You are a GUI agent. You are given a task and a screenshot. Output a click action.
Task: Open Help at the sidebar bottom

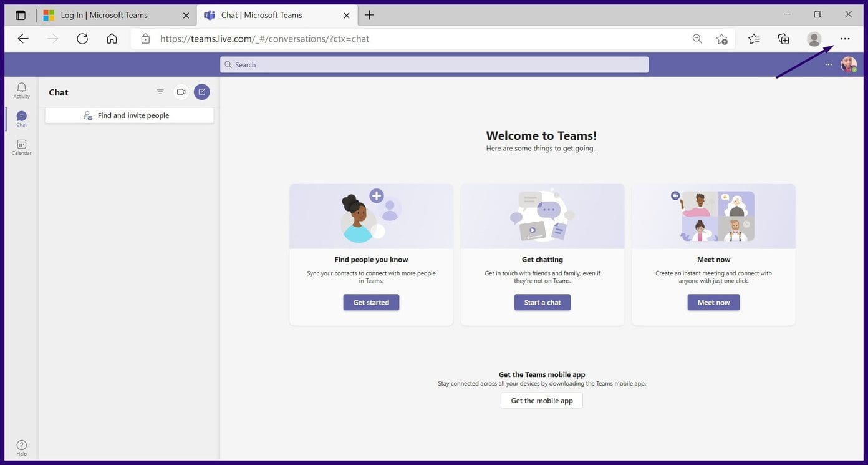[x=21, y=448]
